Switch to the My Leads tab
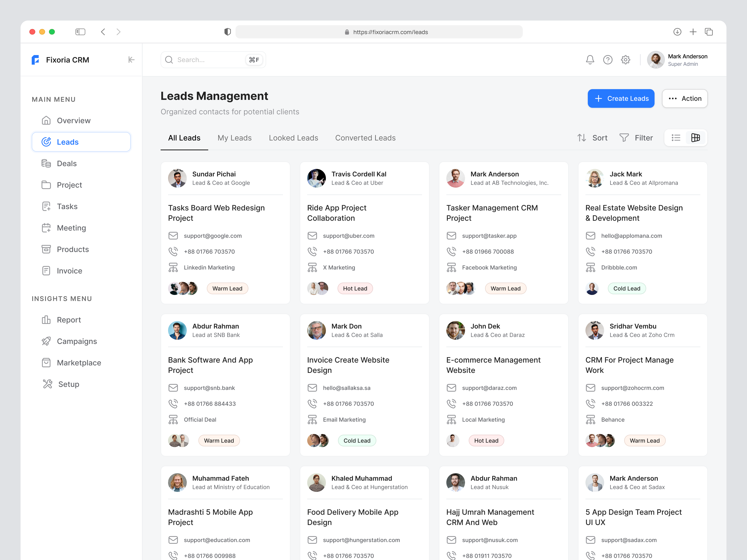 tap(234, 138)
